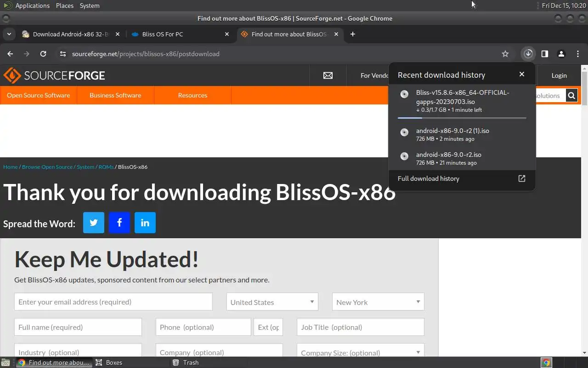Close the Find out more about BlissOS tab
588x368 pixels.
pyautogui.click(x=336, y=34)
